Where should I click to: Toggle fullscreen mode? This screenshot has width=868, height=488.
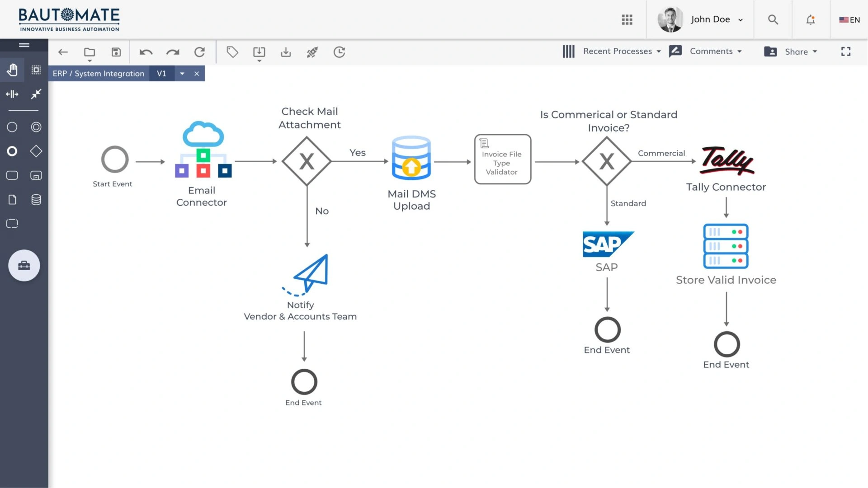(846, 52)
